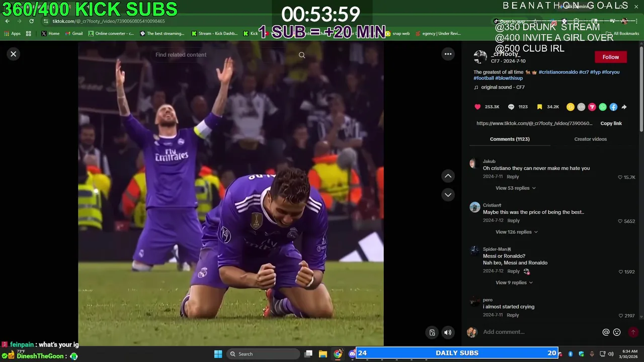Send to friends via pink icon
This screenshot has width=644, height=362.
click(x=592, y=107)
